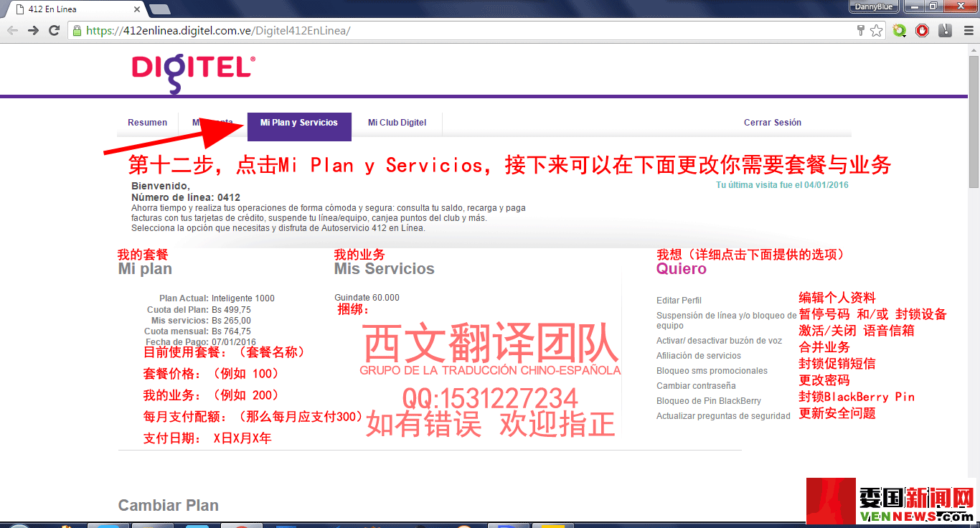Open the Editar Perfil link

(679, 301)
